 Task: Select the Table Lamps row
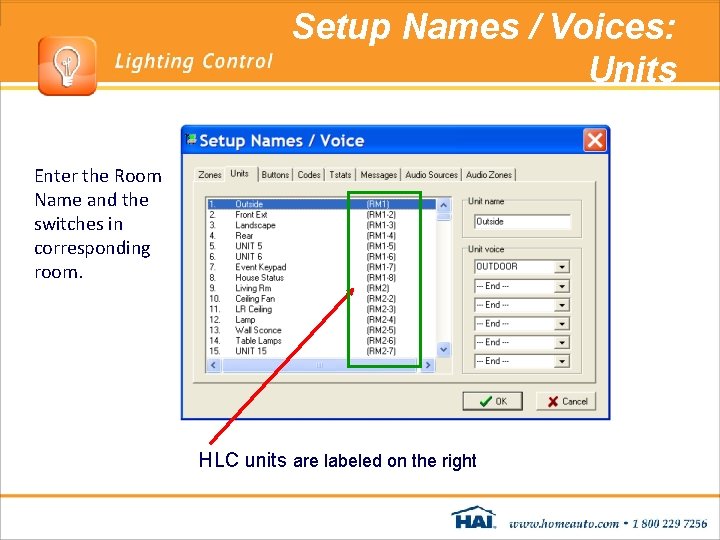coord(321,341)
